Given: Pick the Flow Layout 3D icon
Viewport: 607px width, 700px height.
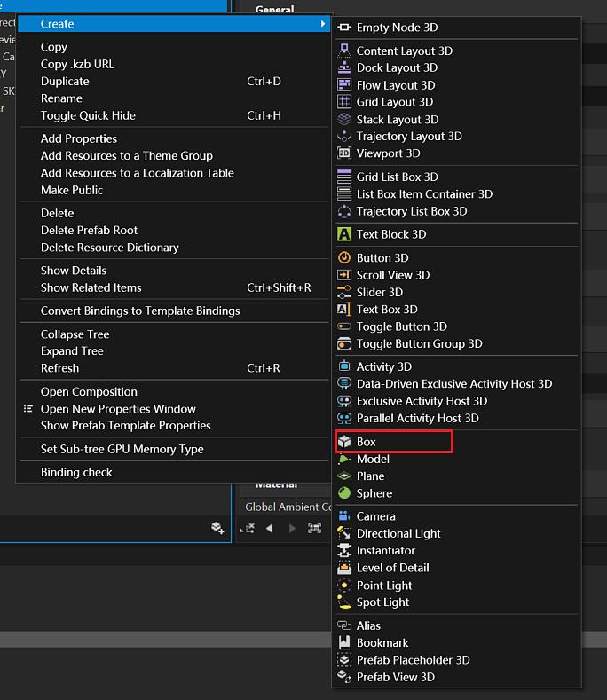Looking at the screenshot, I should coord(344,85).
